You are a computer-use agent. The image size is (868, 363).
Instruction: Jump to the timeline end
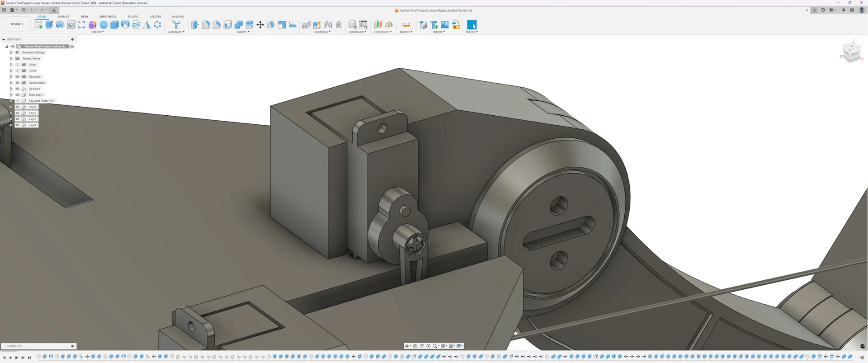pos(29,358)
